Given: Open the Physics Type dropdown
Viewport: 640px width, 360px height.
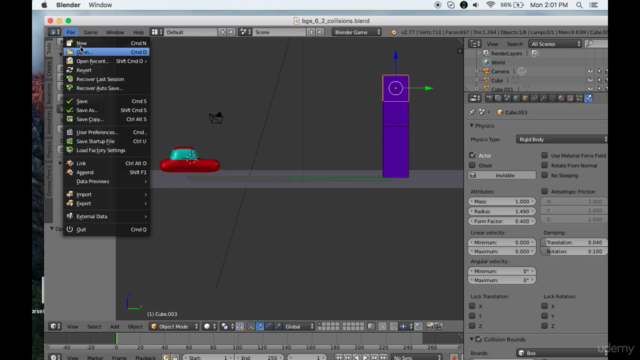Looking at the screenshot, I should pos(562,139).
